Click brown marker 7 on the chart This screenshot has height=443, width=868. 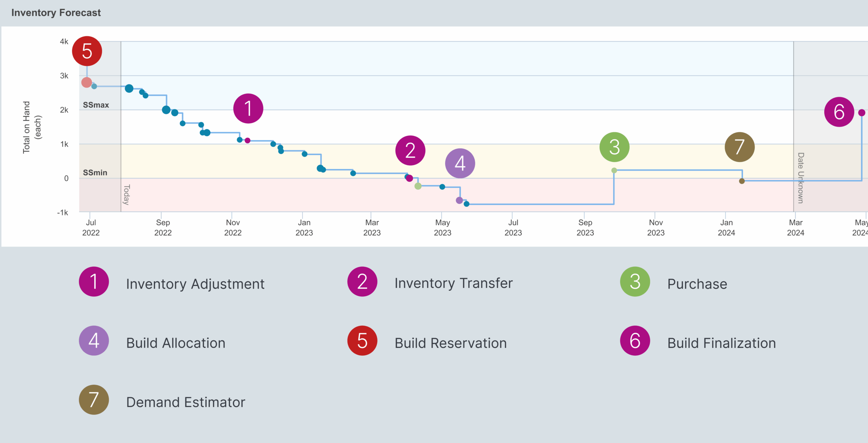(x=739, y=147)
